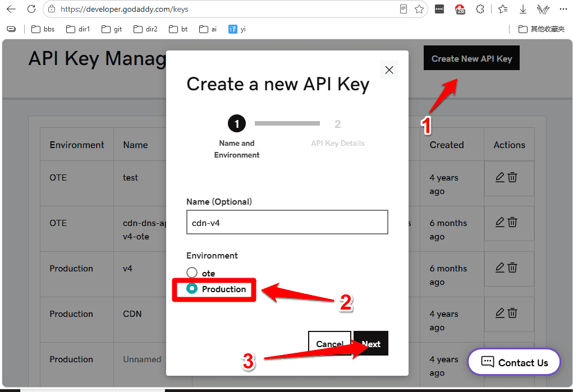The image size is (573, 392).
Task: Select the ote environment radio button
Action: (192, 273)
